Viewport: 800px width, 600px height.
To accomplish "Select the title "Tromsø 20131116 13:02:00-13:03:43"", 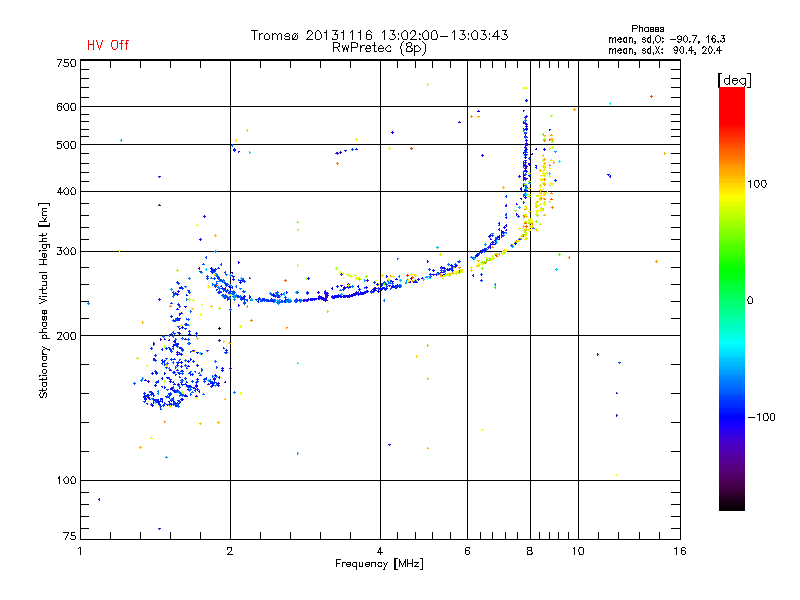I will tap(380, 35).
